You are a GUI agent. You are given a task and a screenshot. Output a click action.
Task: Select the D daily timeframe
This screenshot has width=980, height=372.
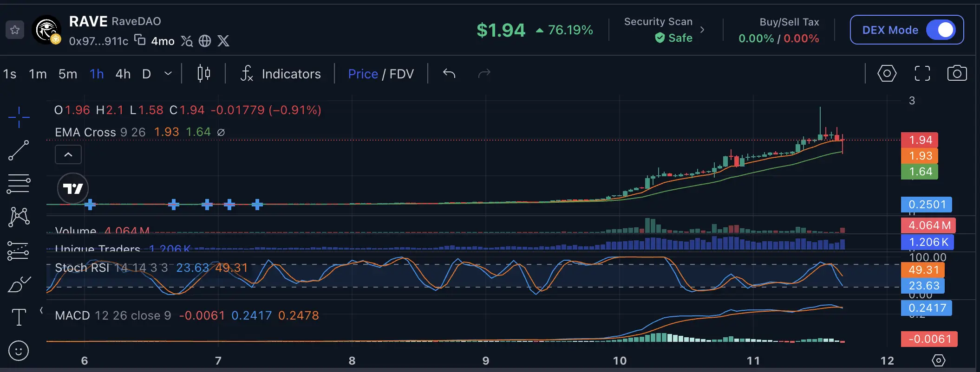pyautogui.click(x=146, y=74)
